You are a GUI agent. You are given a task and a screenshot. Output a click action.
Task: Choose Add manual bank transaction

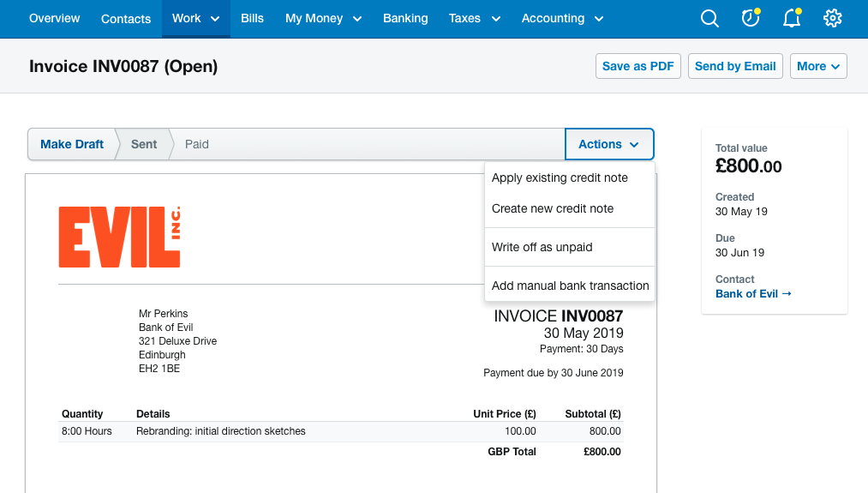point(570,286)
